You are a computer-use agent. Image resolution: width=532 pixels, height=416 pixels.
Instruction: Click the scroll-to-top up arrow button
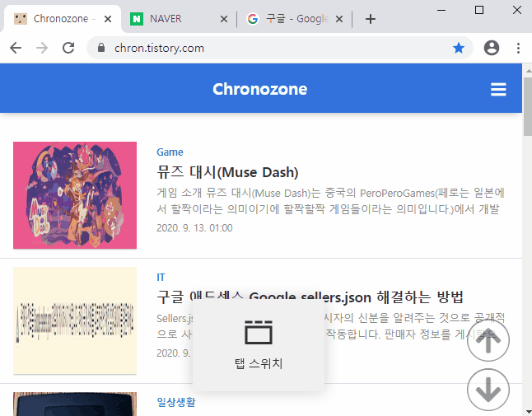[x=488, y=340]
